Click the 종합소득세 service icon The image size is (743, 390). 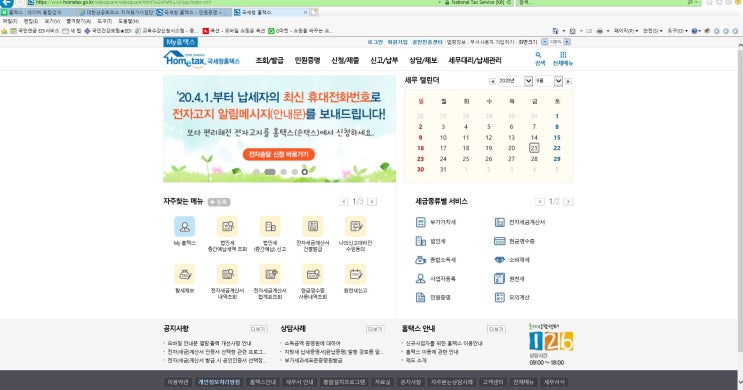(420, 260)
